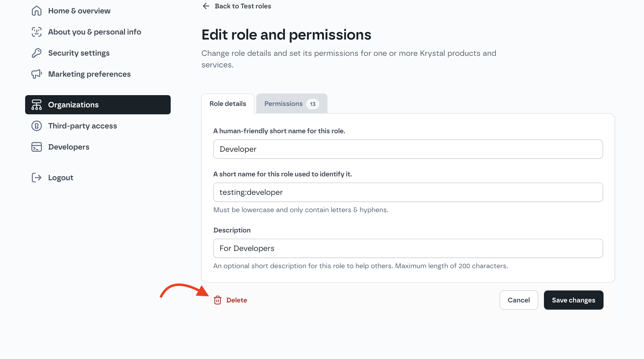The image size is (644, 359).
Task: Click the About you face-scan icon
Action: click(36, 32)
